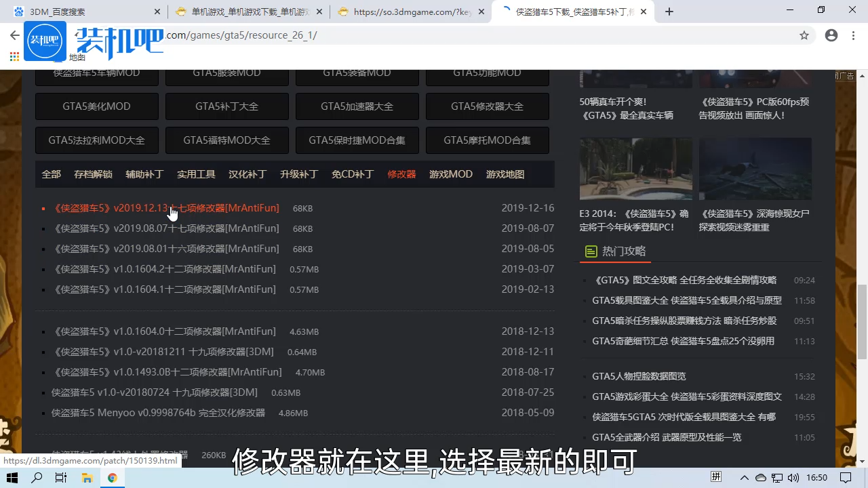
Task: Mute system volume via the speaker icon
Action: (x=795, y=478)
